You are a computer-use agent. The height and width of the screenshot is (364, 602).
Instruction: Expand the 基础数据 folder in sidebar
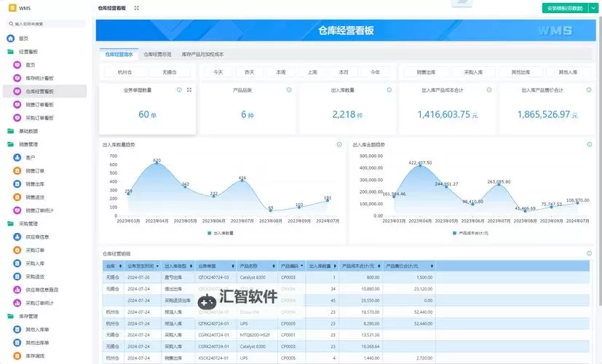tap(11, 131)
